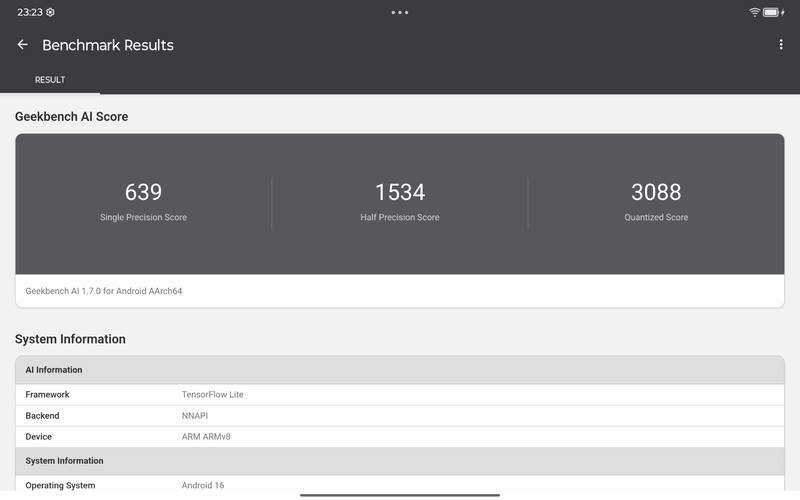Screen dimensions: 800x500
Task: Tap the settings gear beside the clock
Action: [50, 12]
